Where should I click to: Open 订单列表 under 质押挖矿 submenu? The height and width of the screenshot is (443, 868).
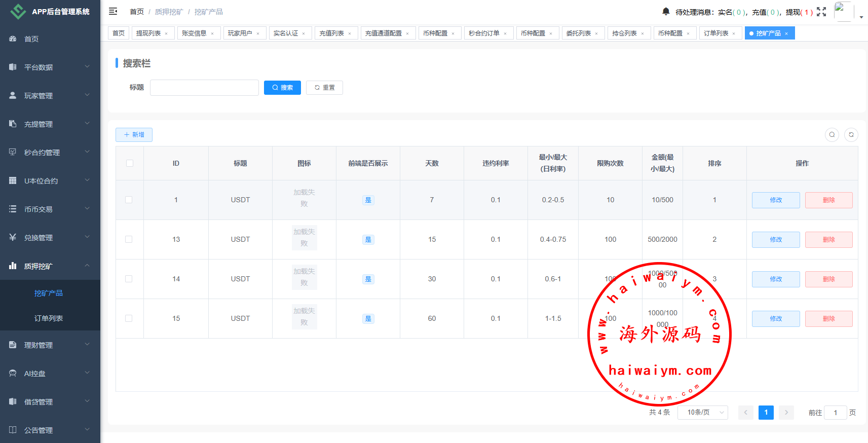click(49, 318)
